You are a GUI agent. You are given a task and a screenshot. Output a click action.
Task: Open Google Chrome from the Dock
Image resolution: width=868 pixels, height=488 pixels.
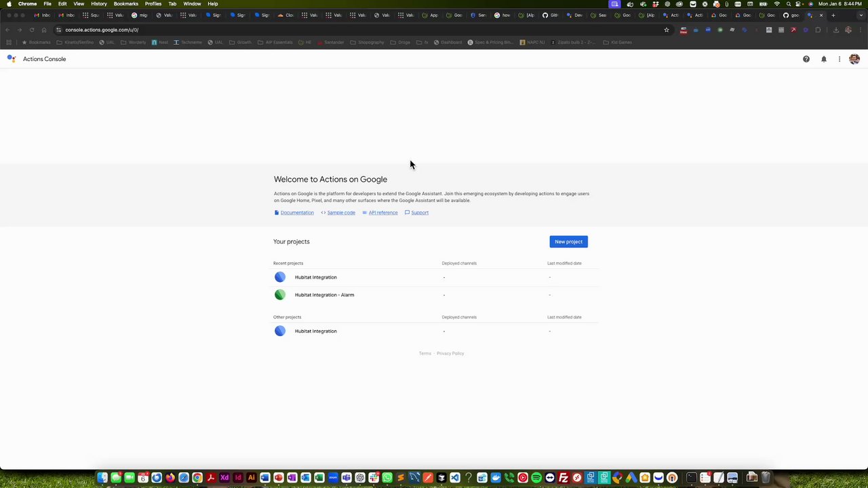(x=197, y=478)
